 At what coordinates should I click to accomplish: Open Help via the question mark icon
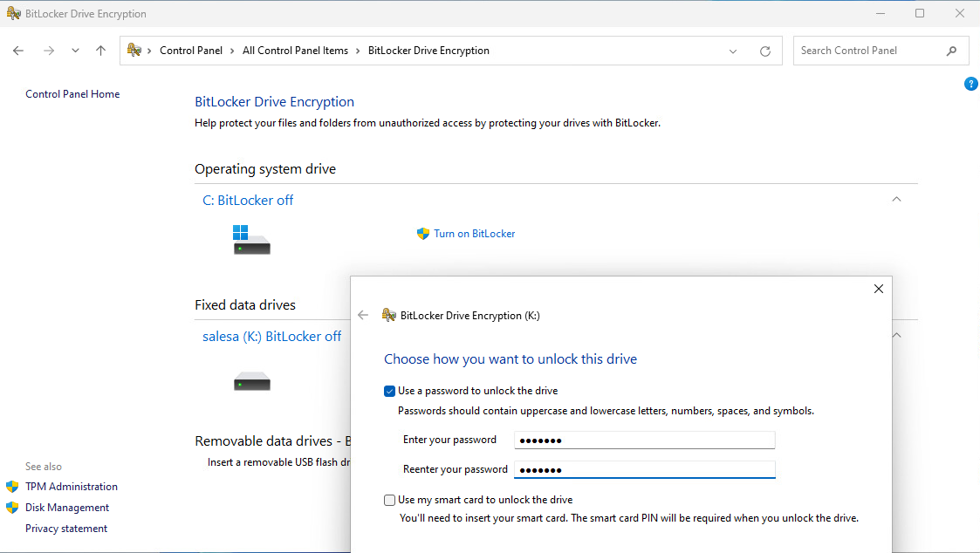[971, 84]
